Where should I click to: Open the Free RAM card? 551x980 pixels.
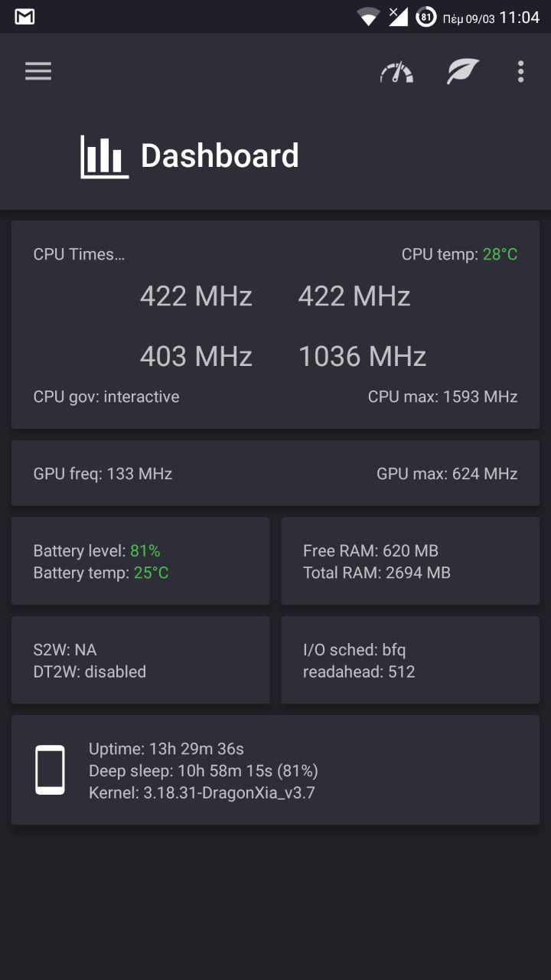click(410, 561)
